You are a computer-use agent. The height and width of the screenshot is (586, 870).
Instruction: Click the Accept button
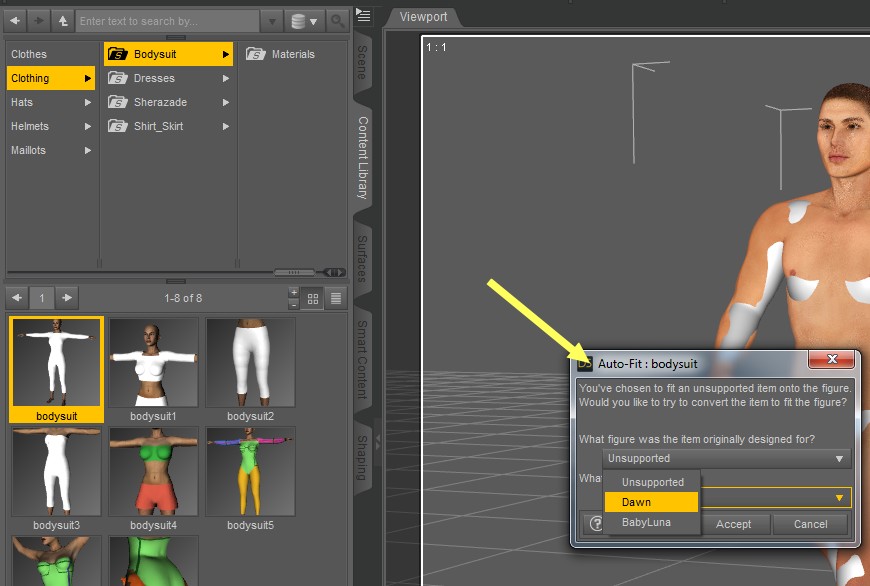(733, 524)
